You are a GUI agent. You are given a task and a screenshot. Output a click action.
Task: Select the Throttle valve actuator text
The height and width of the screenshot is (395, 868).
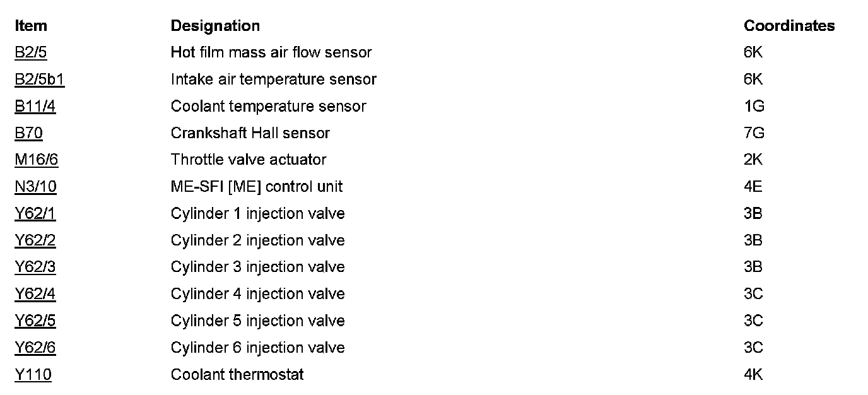(x=248, y=160)
